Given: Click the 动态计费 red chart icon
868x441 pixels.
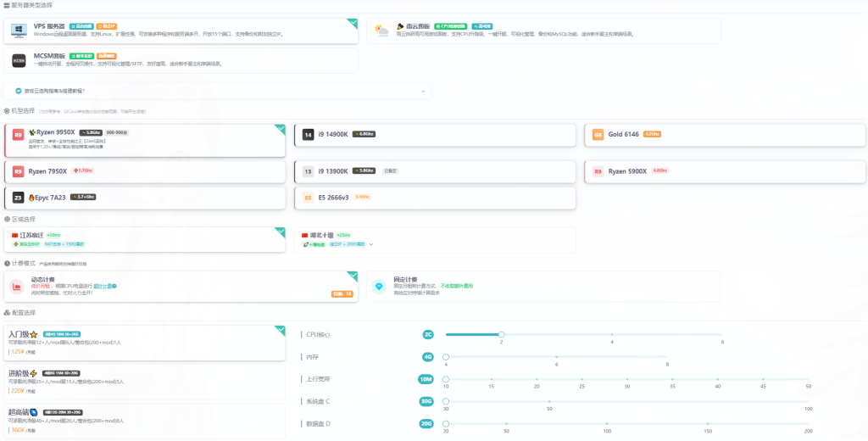Looking at the screenshot, I should tap(17, 287).
